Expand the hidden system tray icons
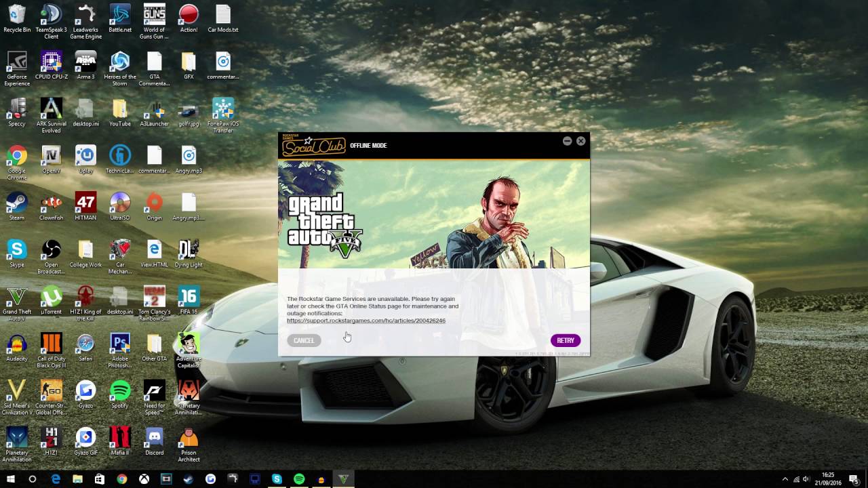868x488 pixels. 785,479
